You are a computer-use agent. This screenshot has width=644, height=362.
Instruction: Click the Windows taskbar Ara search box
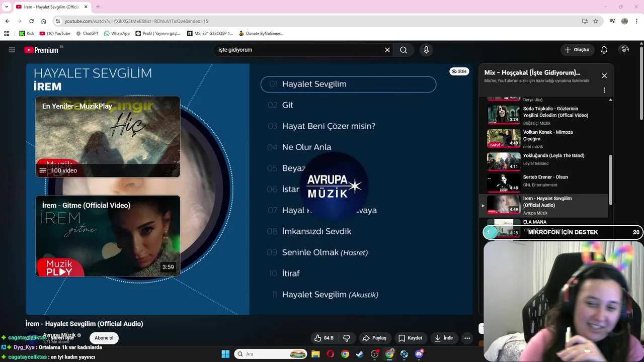click(x=271, y=354)
